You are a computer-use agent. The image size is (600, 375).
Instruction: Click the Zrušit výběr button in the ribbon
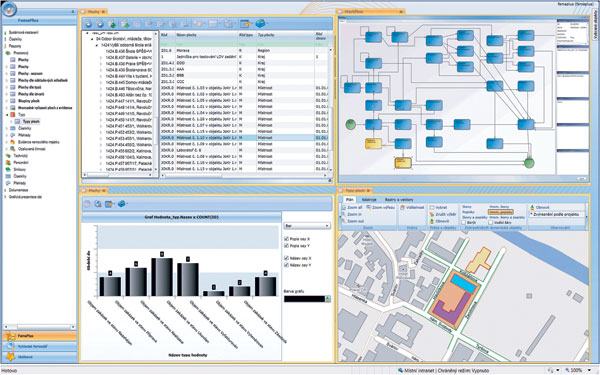[443, 215]
